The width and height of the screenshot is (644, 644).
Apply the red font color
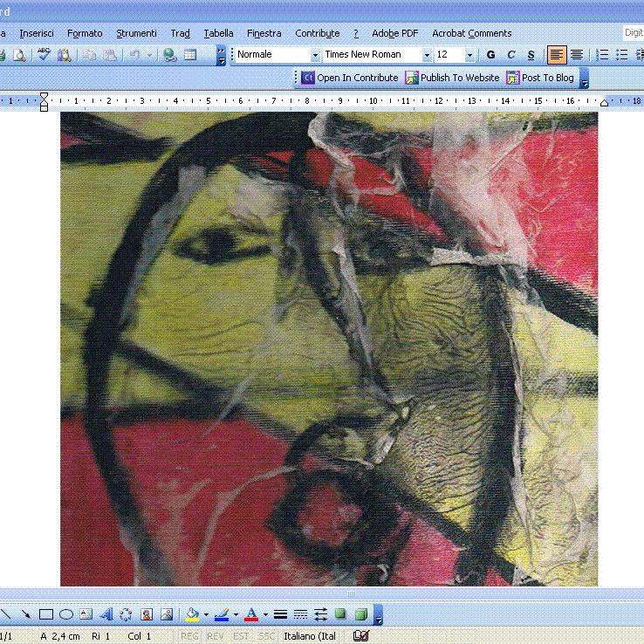(x=251, y=614)
